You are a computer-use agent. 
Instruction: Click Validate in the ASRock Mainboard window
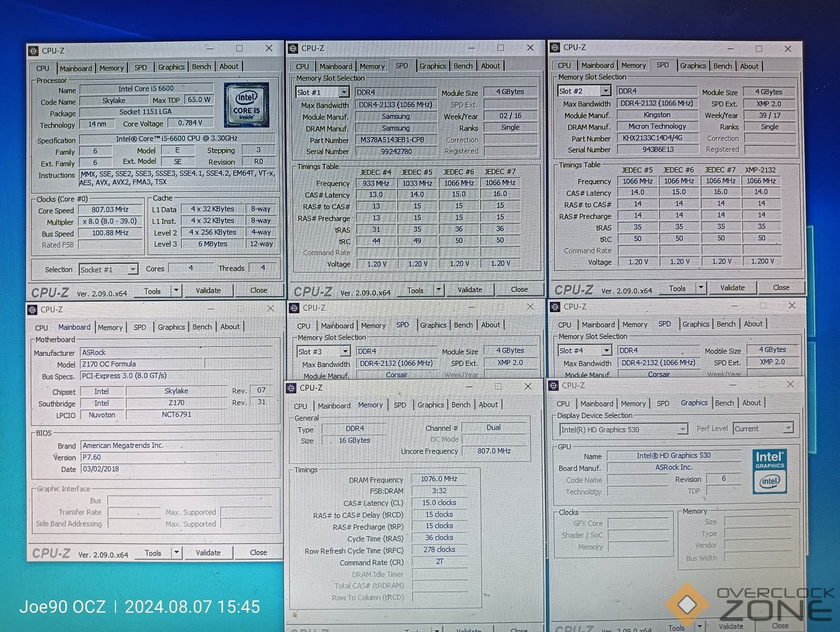[x=208, y=552]
